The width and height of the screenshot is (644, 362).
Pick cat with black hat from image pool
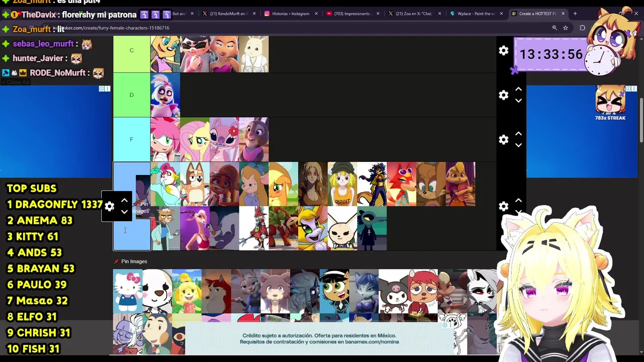[334, 291]
